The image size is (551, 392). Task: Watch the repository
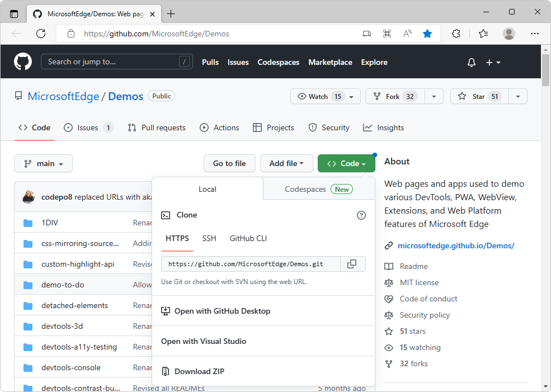pos(319,96)
